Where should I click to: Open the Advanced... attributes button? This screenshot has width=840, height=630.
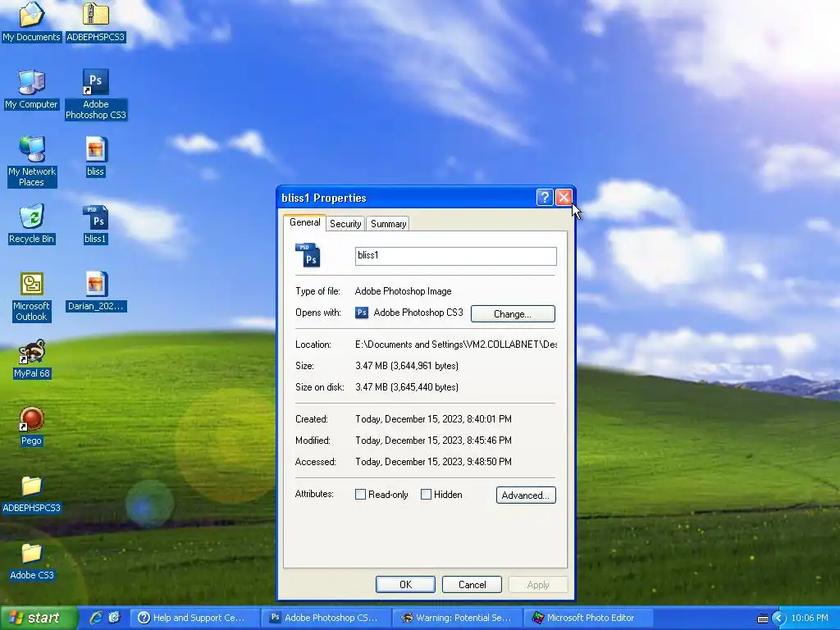(526, 495)
